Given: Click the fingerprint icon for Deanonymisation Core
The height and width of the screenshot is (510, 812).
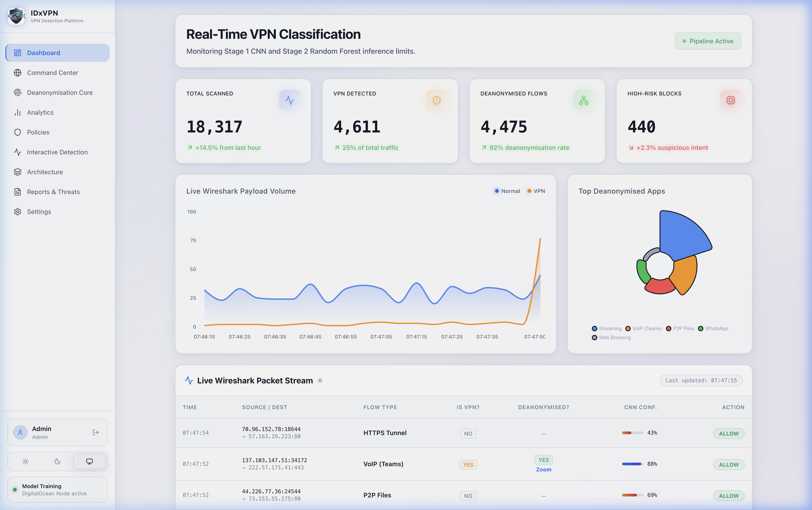Looking at the screenshot, I should point(18,93).
